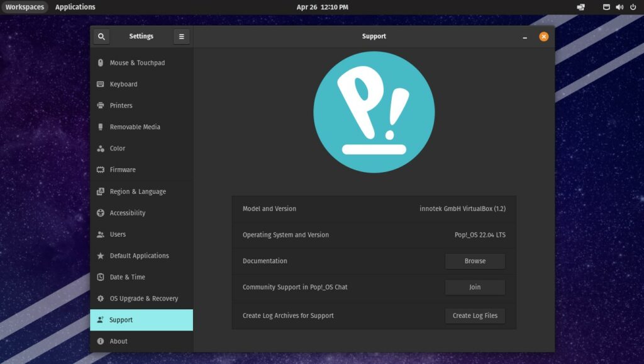Switch to OS Upgrade & Recovery
The image size is (644, 364).
pos(143,299)
